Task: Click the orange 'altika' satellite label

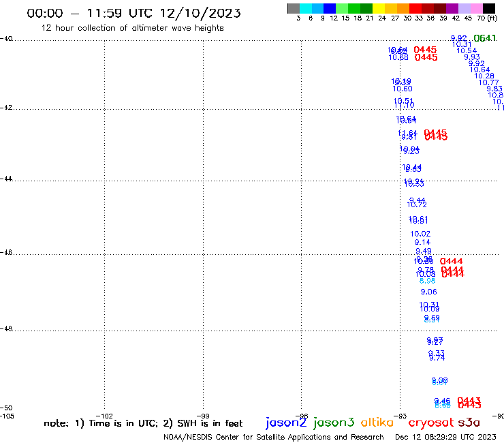Action: pyautogui.click(x=377, y=423)
